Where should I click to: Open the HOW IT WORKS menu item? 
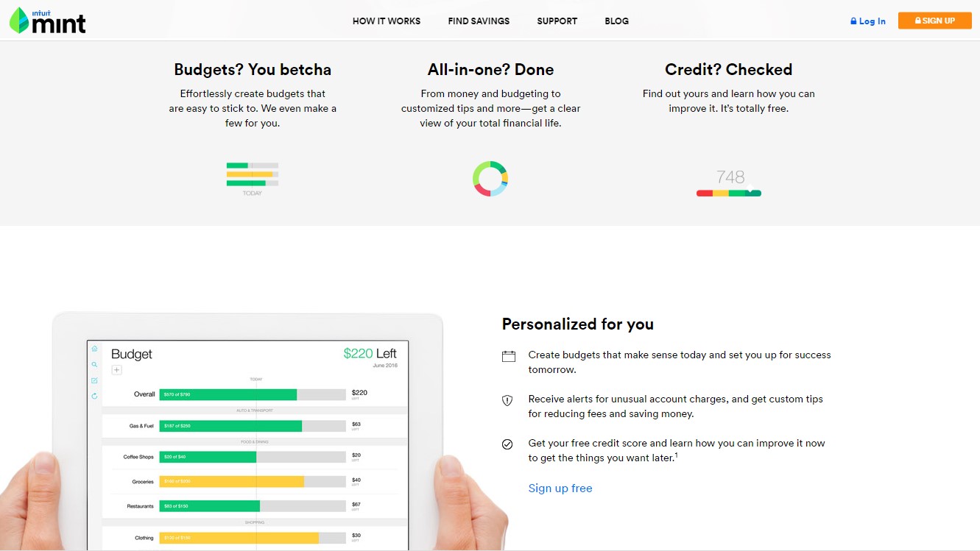coord(387,21)
